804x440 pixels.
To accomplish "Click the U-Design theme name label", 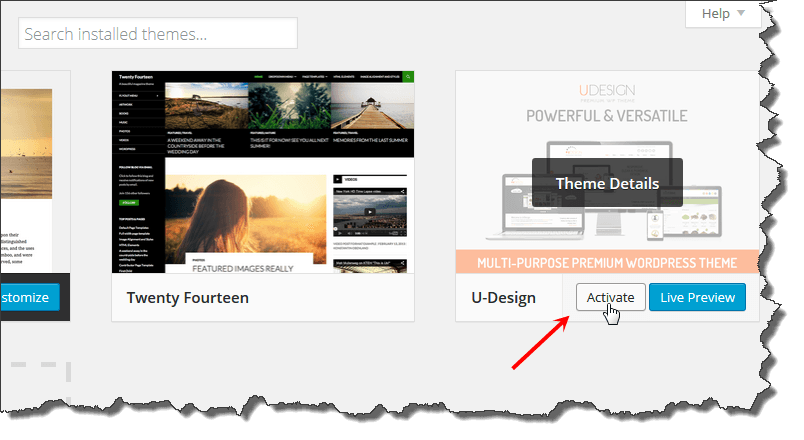I will click(503, 298).
